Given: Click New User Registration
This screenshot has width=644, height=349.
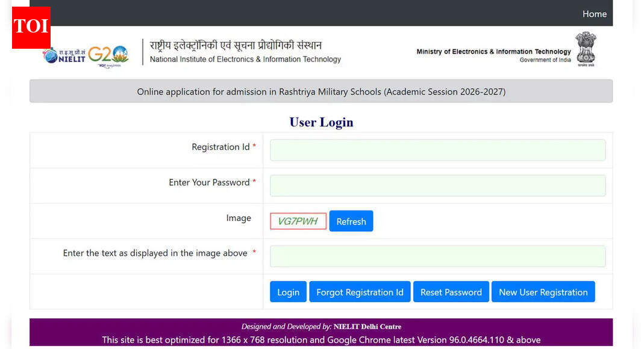Looking at the screenshot, I should [x=543, y=292].
